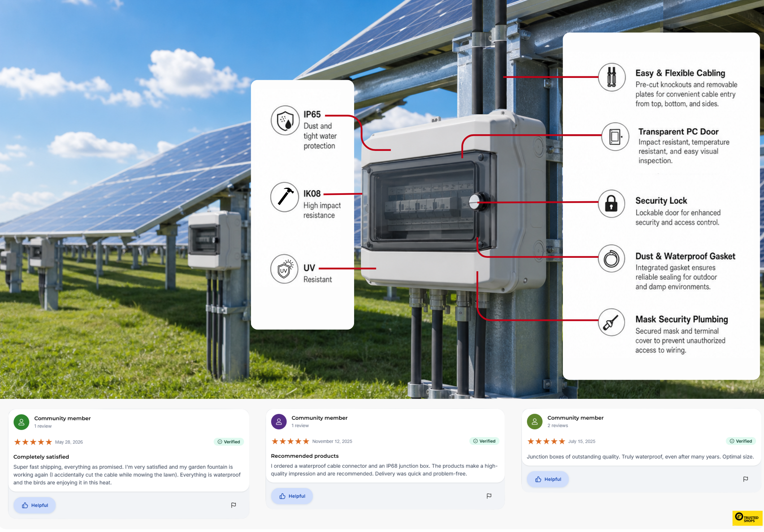Click the 'Easy & Flexible Cabling' heading
764x532 pixels.
click(x=680, y=73)
